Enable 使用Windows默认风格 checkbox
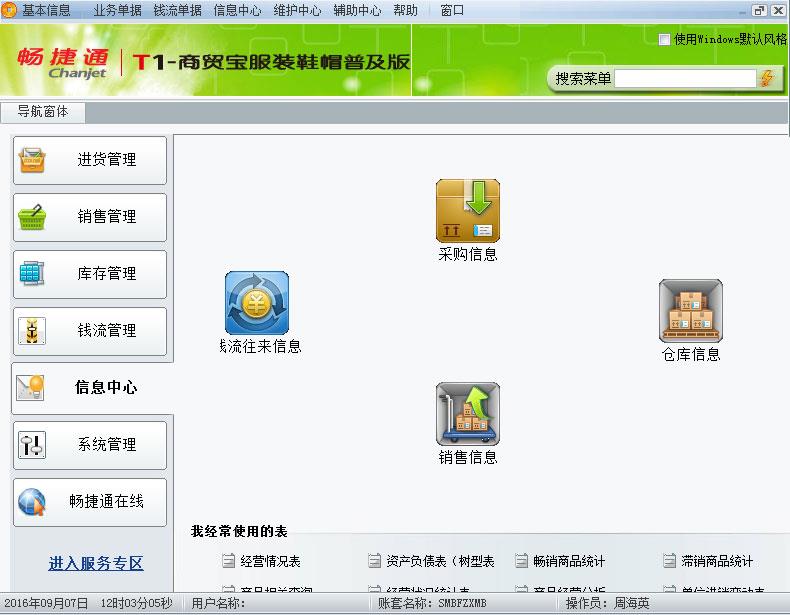Screen dimensions: 790x615 coord(665,39)
